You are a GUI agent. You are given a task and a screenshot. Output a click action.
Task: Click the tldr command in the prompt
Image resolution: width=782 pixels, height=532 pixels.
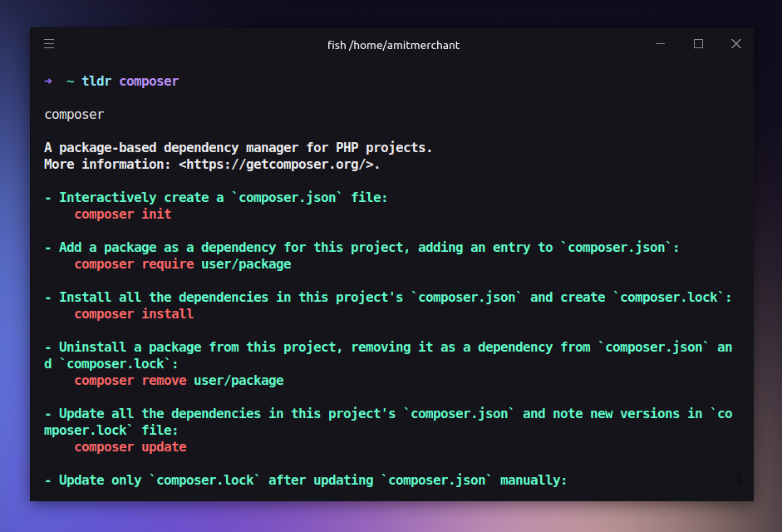tap(96, 81)
